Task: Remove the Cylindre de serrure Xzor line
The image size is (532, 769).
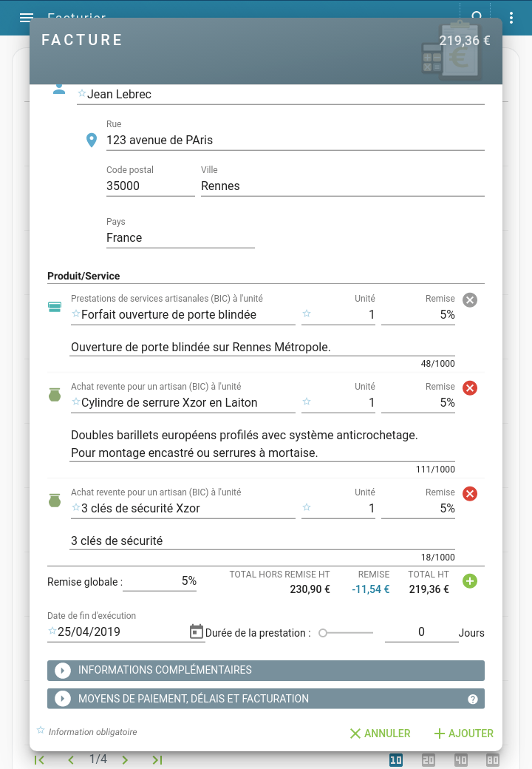Action: (470, 388)
